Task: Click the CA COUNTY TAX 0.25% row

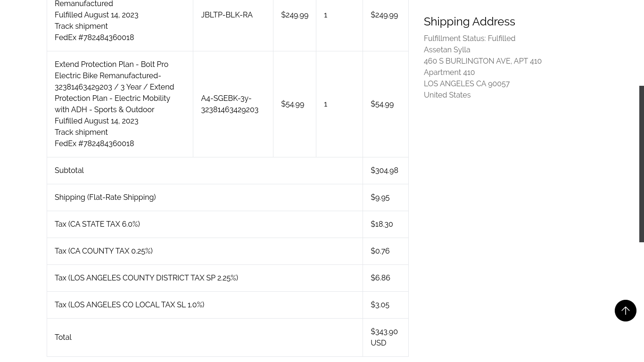Action: tap(104, 251)
